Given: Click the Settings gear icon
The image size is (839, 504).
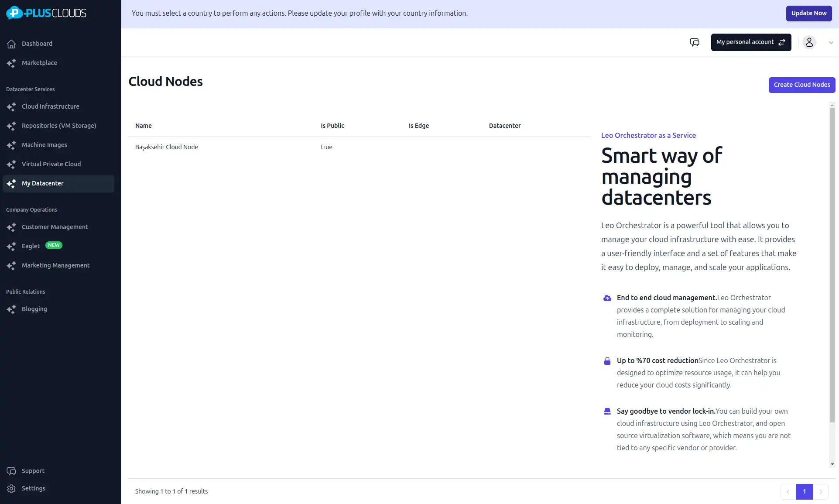Looking at the screenshot, I should tap(11, 488).
